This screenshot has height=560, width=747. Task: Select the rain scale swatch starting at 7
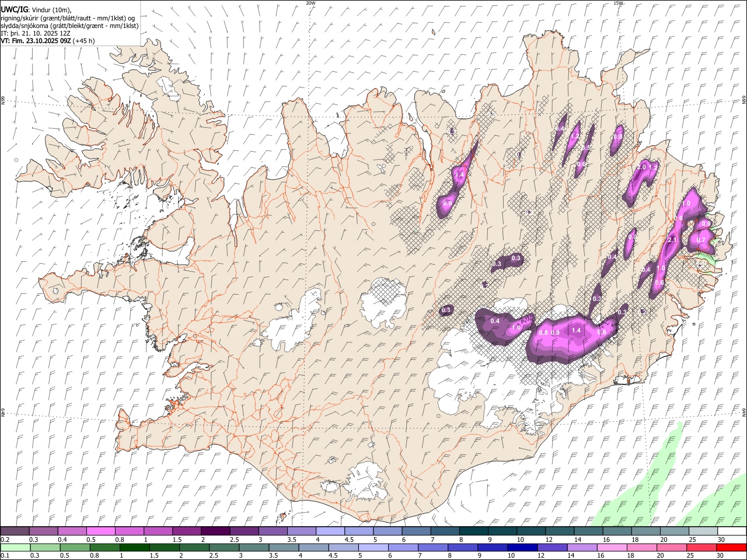(x=433, y=547)
